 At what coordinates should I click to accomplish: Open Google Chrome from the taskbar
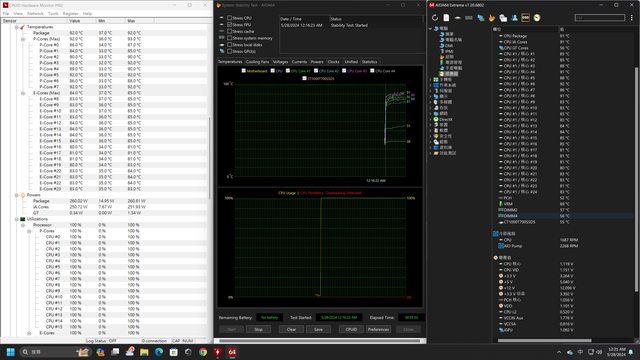click(x=203, y=352)
